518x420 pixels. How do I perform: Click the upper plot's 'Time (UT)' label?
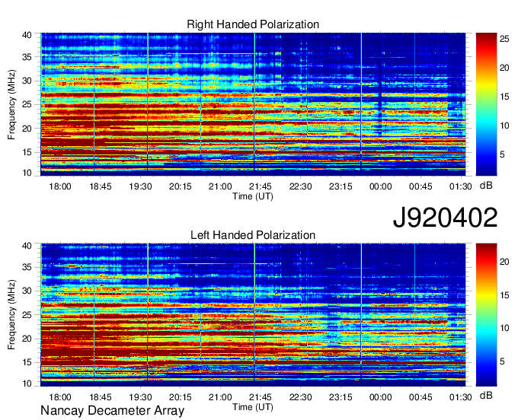[253, 196]
